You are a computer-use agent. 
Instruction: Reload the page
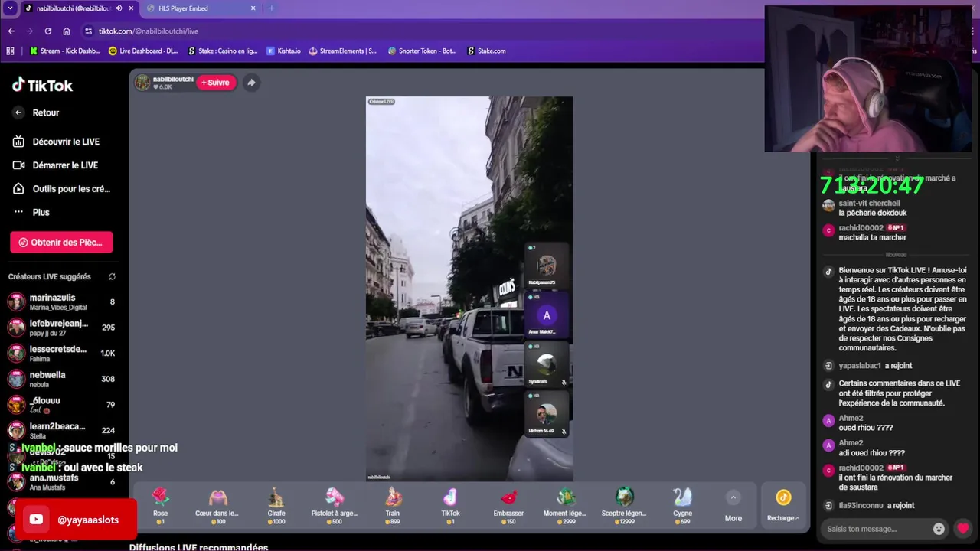pyautogui.click(x=48, y=31)
